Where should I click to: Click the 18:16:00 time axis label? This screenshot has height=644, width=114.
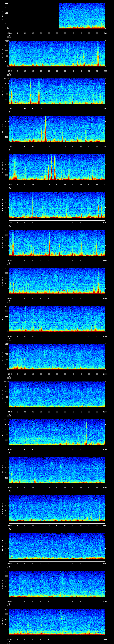coord(9,487)
